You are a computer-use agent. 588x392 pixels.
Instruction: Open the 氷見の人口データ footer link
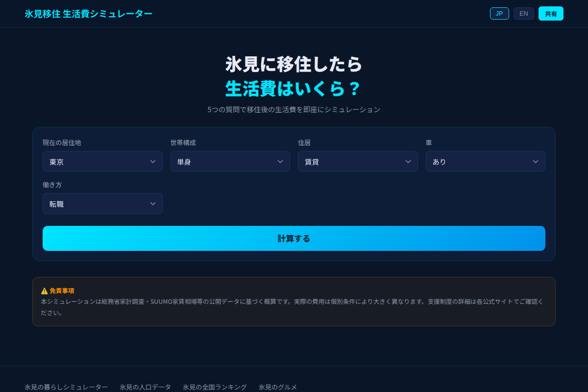[145, 387]
